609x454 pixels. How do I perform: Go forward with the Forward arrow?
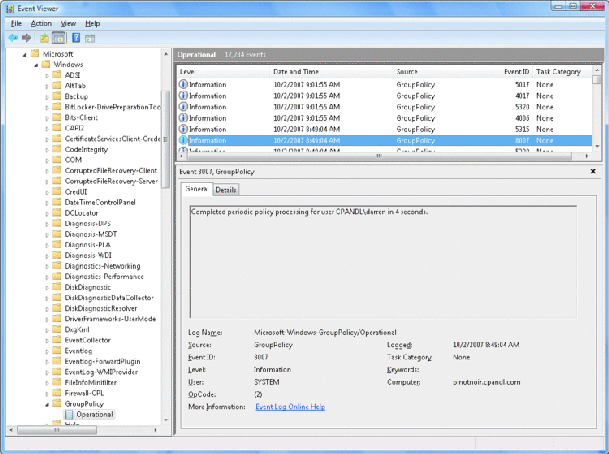coord(26,38)
